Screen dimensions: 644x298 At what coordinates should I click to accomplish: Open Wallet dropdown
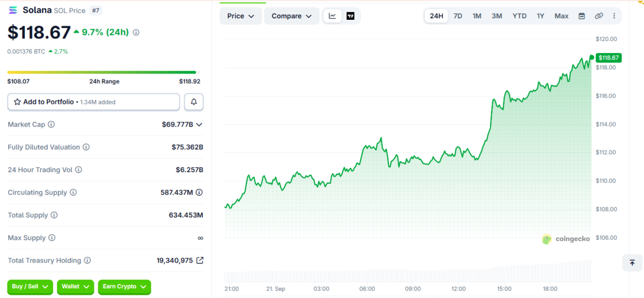[x=76, y=287]
